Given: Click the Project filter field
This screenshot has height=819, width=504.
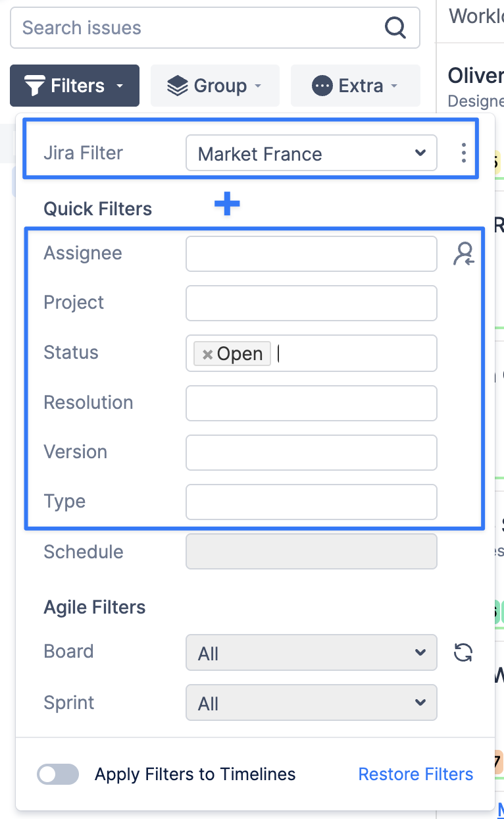Looking at the screenshot, I should pyautogui.click(x=311, y=303).
